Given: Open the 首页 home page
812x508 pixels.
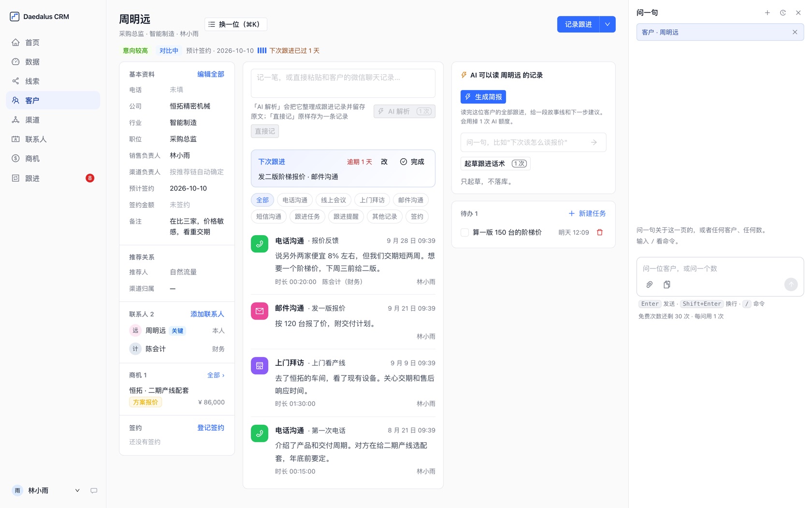Looking at the screenshot, I should 53,43.
